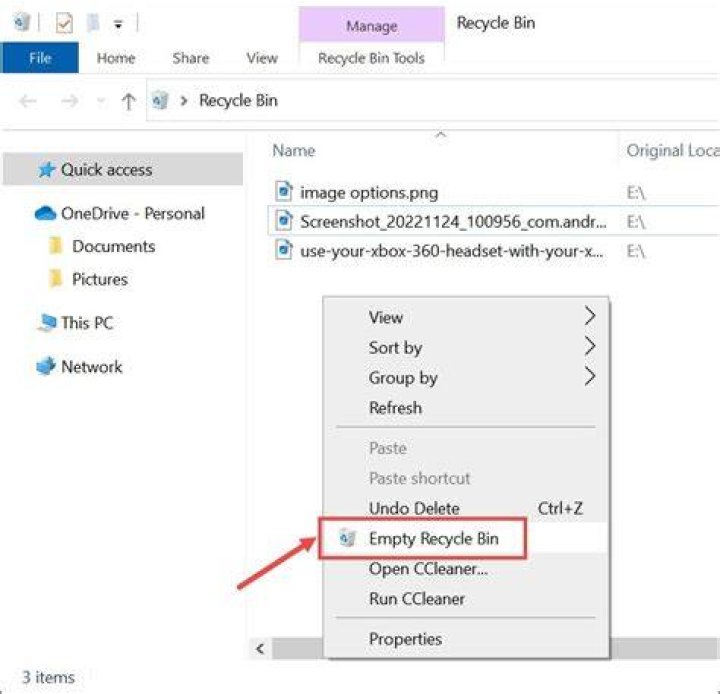Viewport: 720px width, 694px height.
Task: Choose Undo Delete from the context menu
Action: coord(466,508)
